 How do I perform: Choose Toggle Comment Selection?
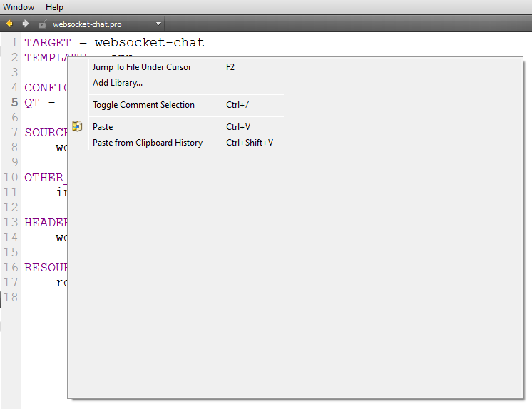pos(143,105)
